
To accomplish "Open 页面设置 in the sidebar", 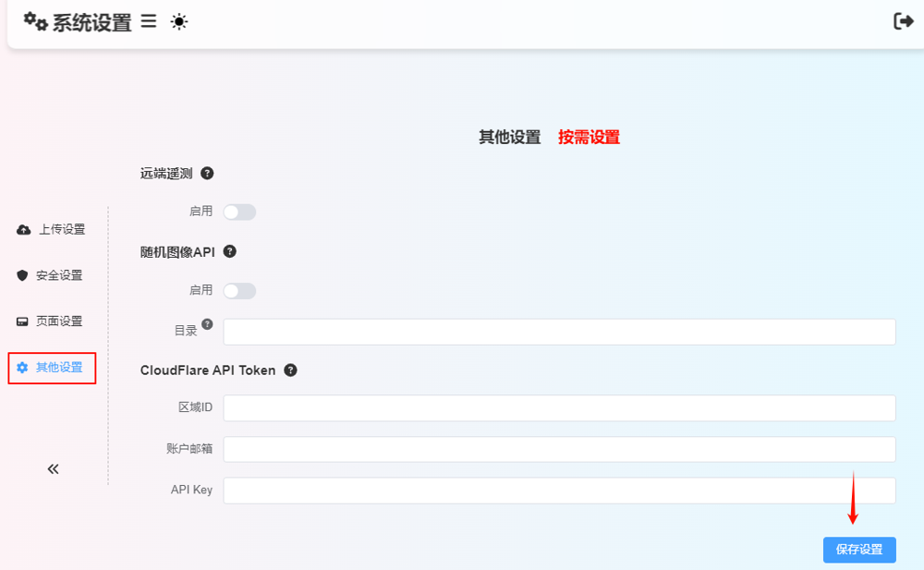I will (51, 321).
